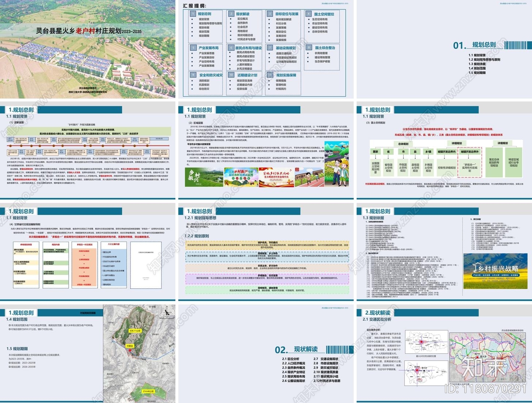Click outline heading 产业发展布局
532x403 pixels.
[x=208, y=48]
